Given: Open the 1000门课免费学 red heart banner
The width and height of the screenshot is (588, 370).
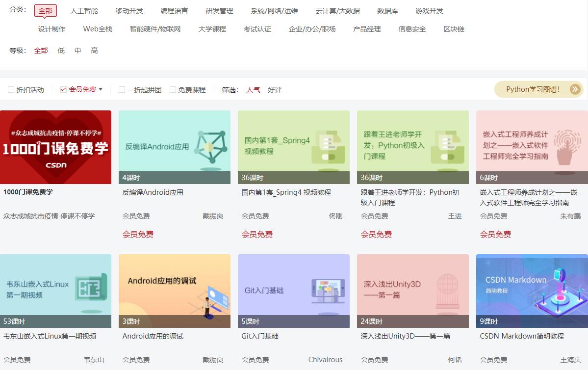Looking at the screenshot, I should [x=55, y=147].
